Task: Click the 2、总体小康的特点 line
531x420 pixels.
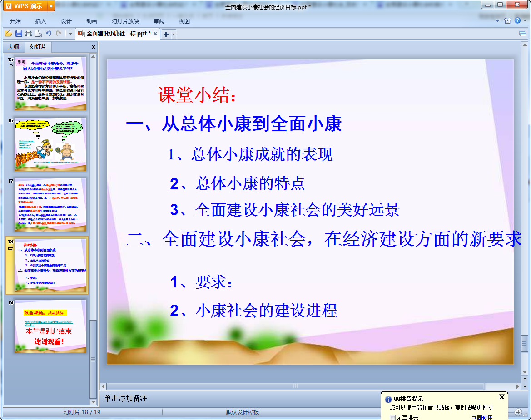Action: (237, 183)
